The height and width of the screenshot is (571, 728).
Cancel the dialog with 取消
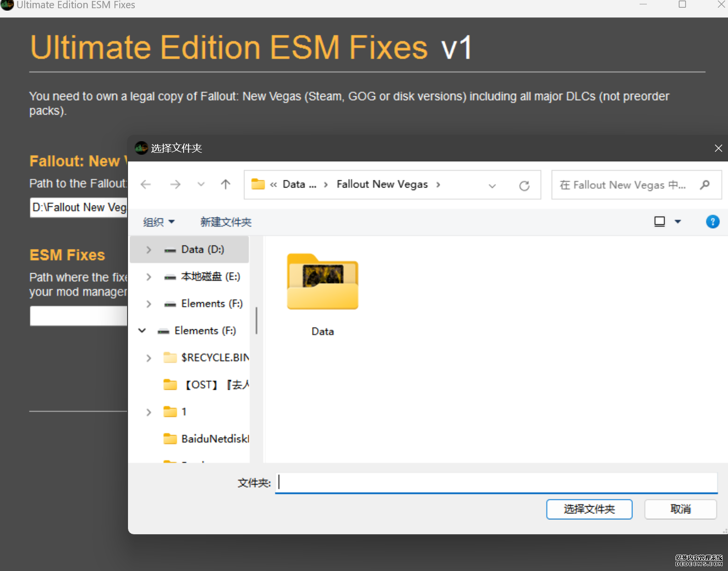pyautogui.click(x=680, y=509)
